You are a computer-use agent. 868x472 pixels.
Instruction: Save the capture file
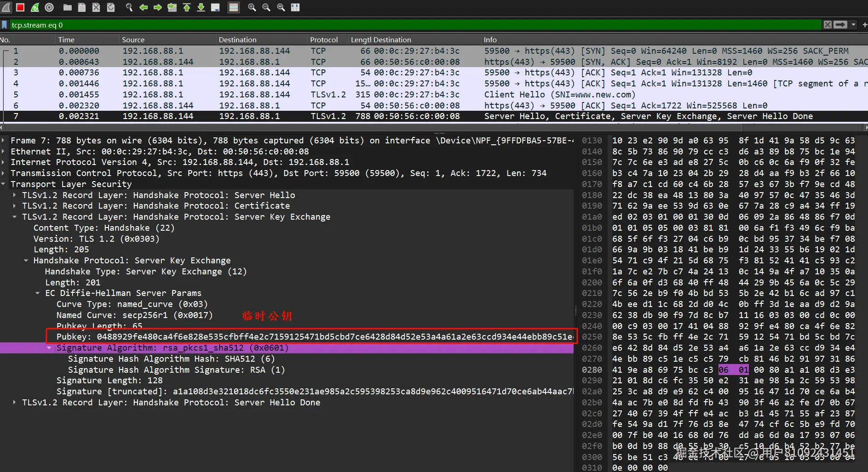(82, 7)
